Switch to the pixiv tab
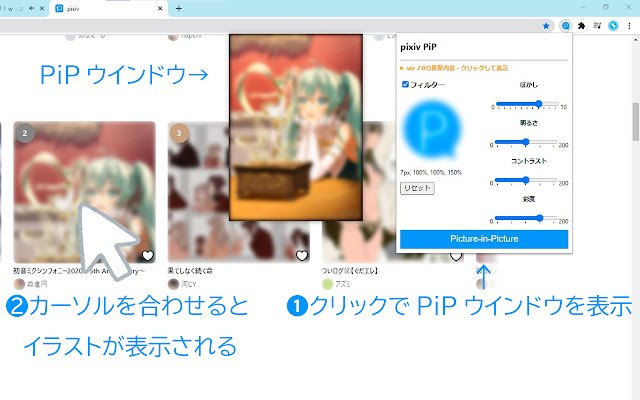Viewport: 640px width, 400px height. point(109,9)
